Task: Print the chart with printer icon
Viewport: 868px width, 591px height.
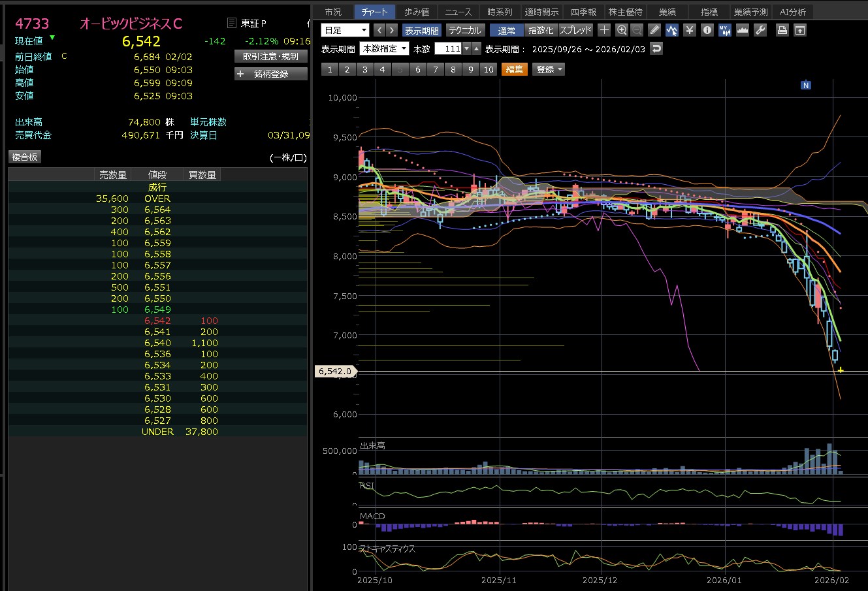Action: tap(782, 30)
